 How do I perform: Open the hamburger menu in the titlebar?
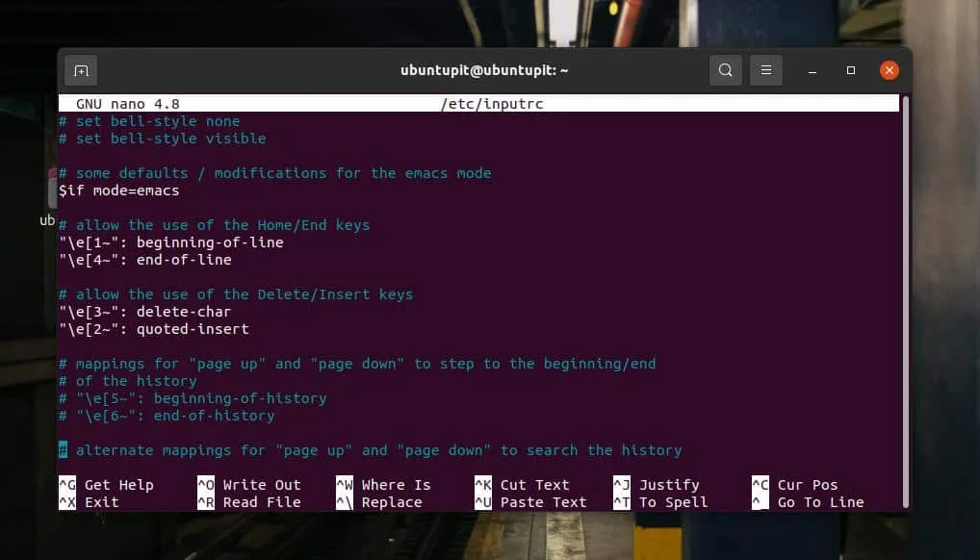click(766, 69)
